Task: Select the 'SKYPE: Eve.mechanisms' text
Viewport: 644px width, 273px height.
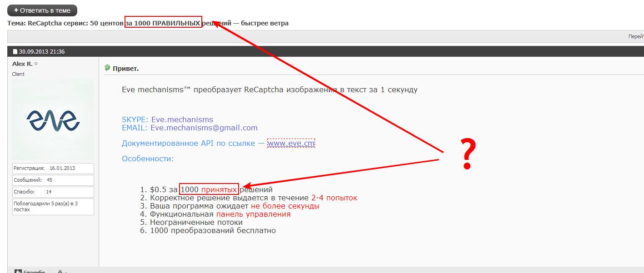Action: coord(167,119)
